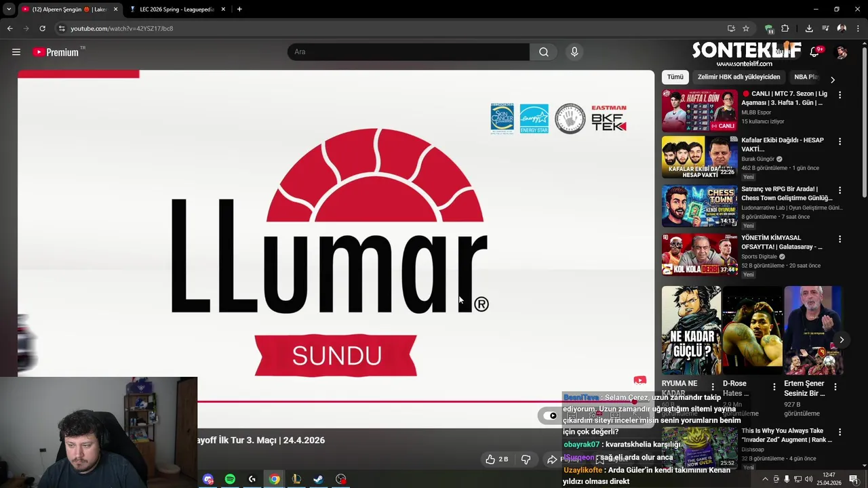Open Discord from the taskbar
This screenshot has height=488, width=868.
click(x=208, y=479)
